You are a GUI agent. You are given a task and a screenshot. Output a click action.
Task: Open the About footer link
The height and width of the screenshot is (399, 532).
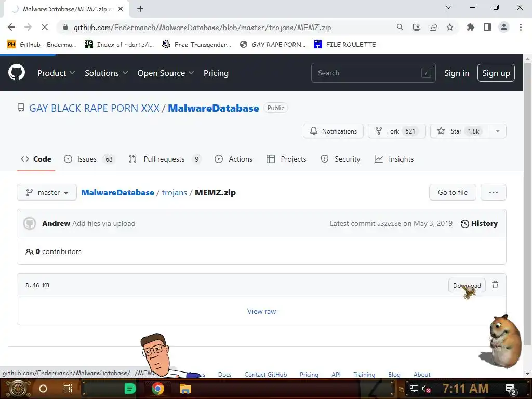422,374
